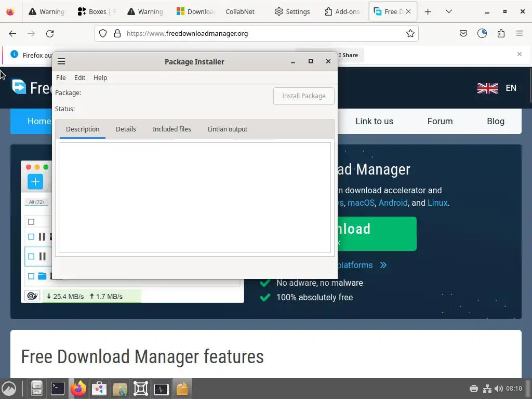Open the circular profile icon in Firefox toolbar
532x399 pixels.
[x=482, y=33]
